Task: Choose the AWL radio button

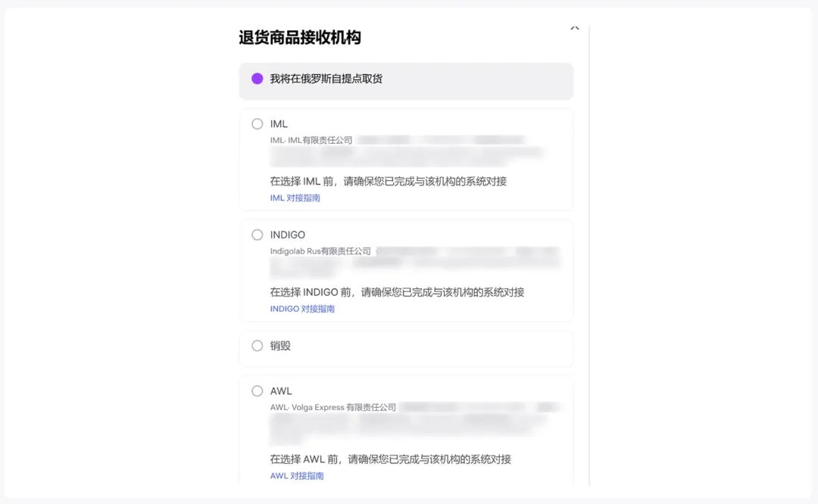Action: pos(258,391)
